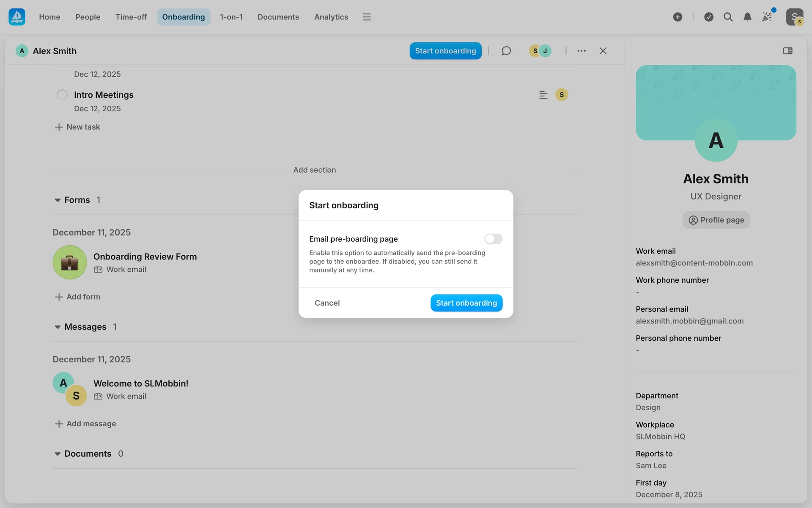Toggle the side panel layout icon
812x508 pixels.
point(787,51)
